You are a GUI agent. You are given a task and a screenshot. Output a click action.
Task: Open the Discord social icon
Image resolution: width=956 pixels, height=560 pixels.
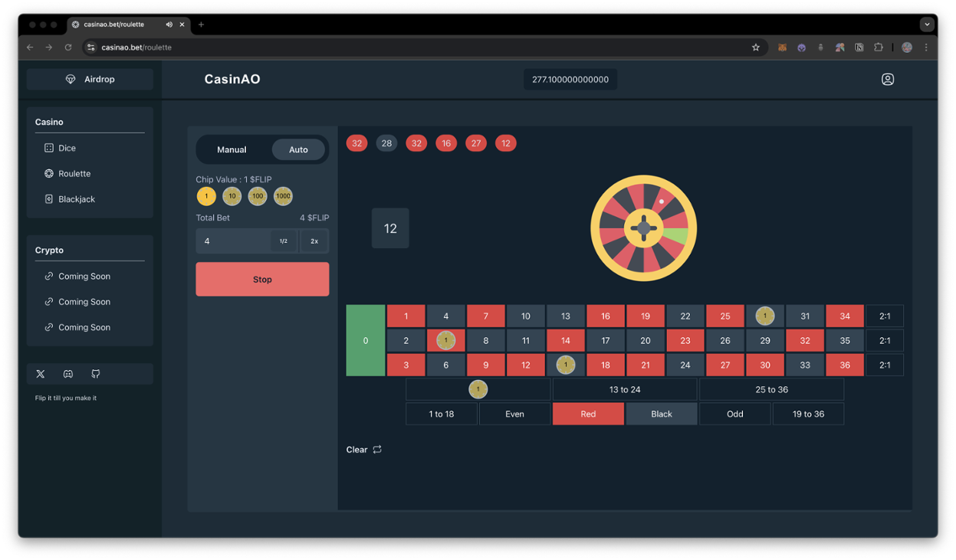[68, 374]
